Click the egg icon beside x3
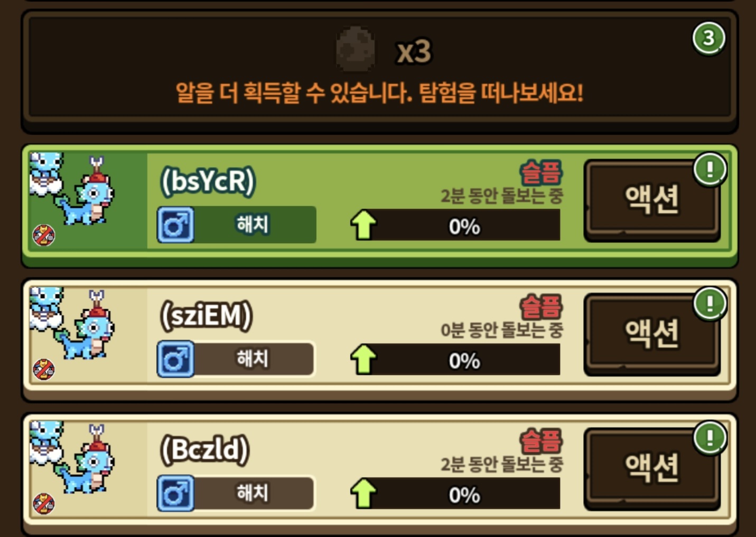Screen dimensions: 756x537 [x=356, y=49]
